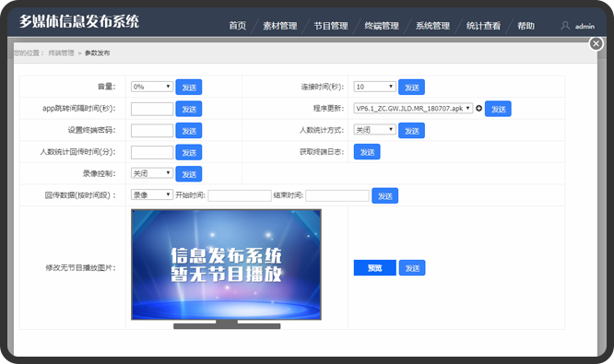Viewport: 614px width, 364px height.
Task: Open the 音量 volume dropdown
Action: 152,87
